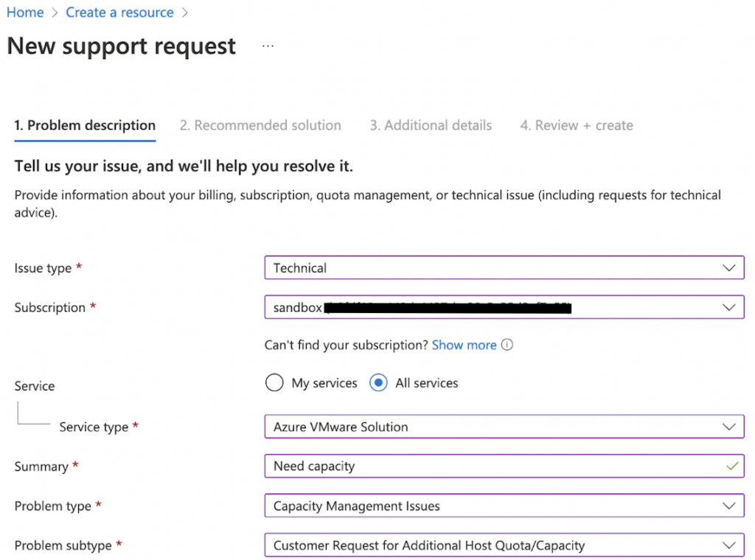
Task: Click the chevron arrow of Problem subtype
Action: point(728,546)
